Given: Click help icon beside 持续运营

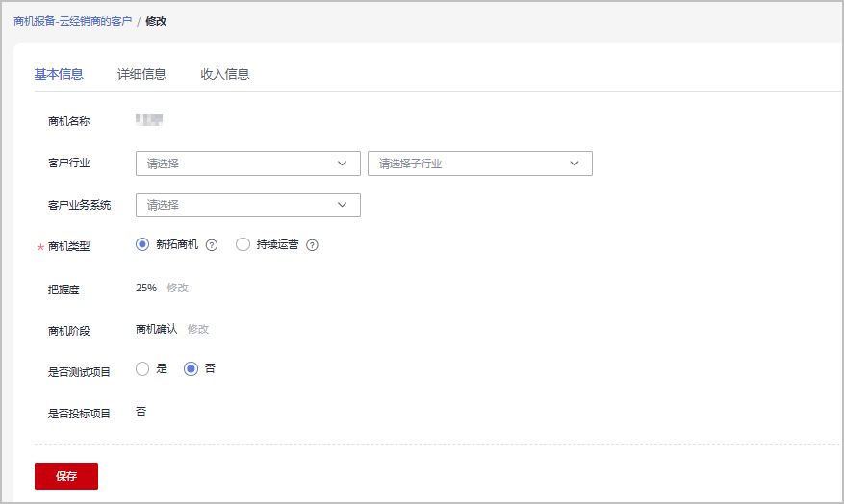Looking at the screenshot, I should click(312, 245).
